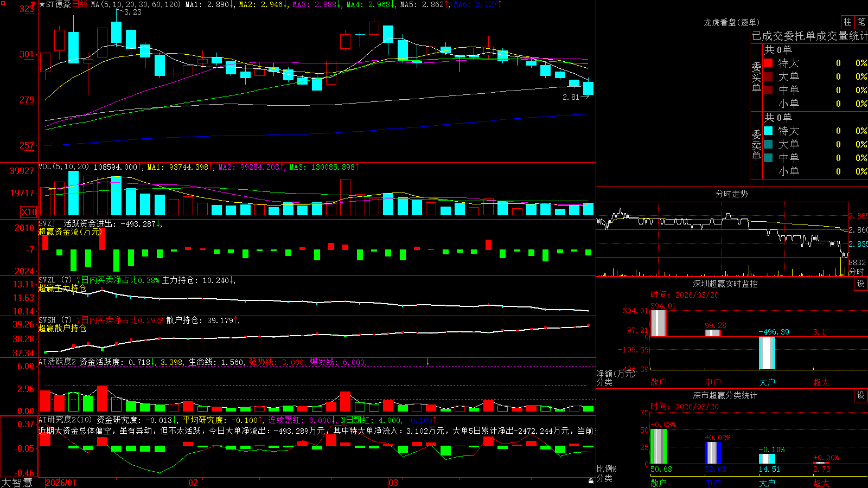
Task: Click the 已成交委托单成交量统计 header
Action: click(x=810, y=36)
